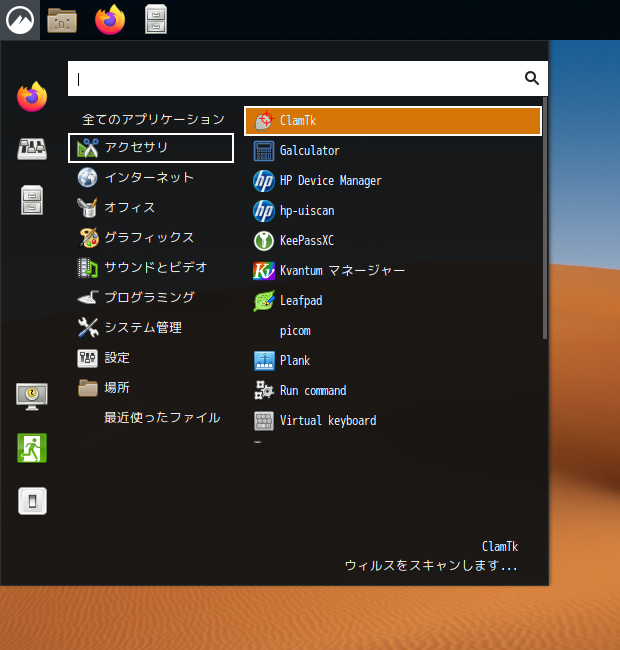Open the camera folder icon in the top panel

click(x=62, y=20)
